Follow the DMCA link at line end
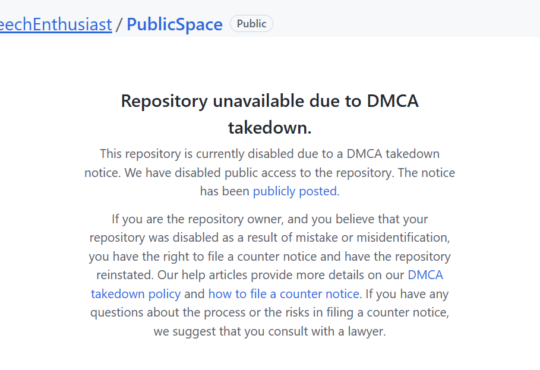The width and height of the screenshot is (540, 370). tap(425, 275)
